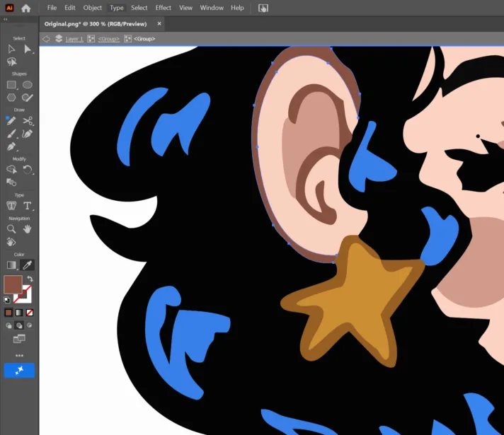This screenshot has width=504, height=435.
Task: Enable Draw Inside mode
Action: point(30,325)
